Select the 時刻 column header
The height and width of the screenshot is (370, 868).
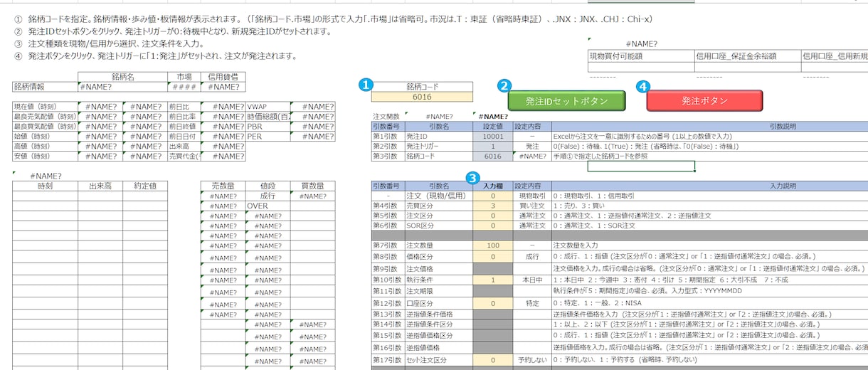pyautogui.click(x=45, y=186)
